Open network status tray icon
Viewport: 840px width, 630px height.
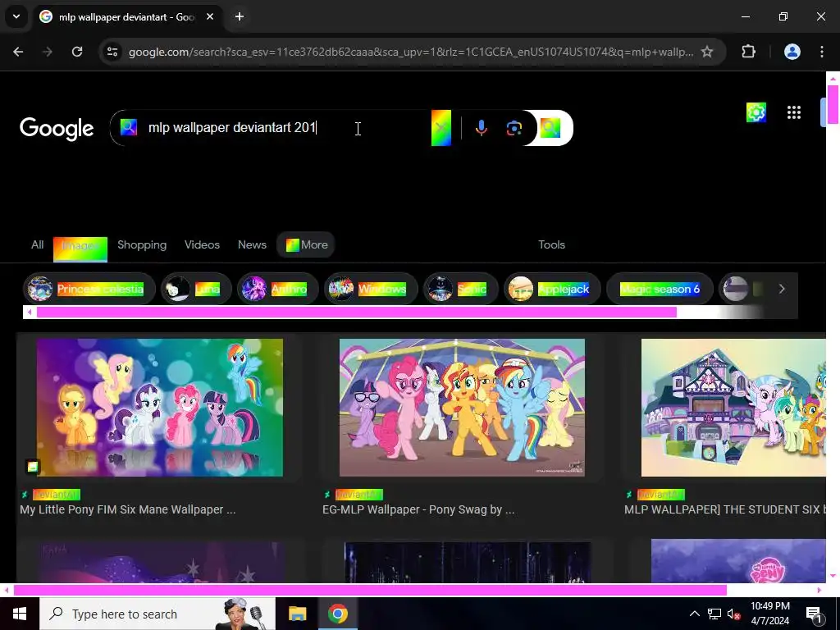(714, 614)
